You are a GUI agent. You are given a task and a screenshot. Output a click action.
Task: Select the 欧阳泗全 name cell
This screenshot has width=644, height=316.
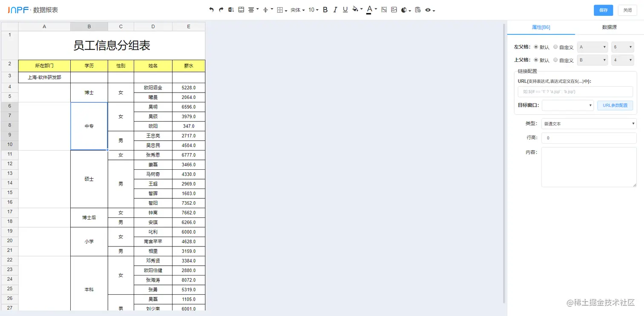pyautogui.click(x=153, y=88)
